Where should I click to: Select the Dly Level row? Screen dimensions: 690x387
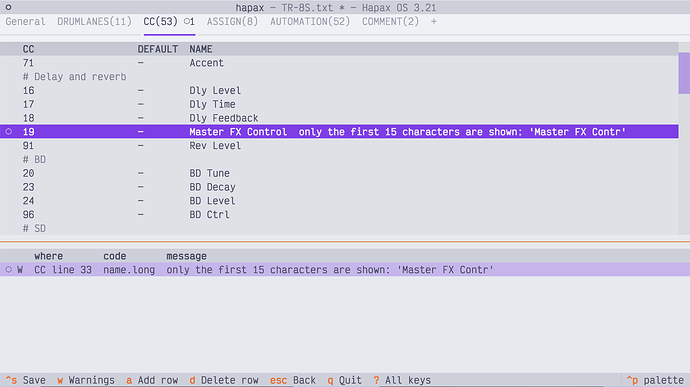click(339, 90)
